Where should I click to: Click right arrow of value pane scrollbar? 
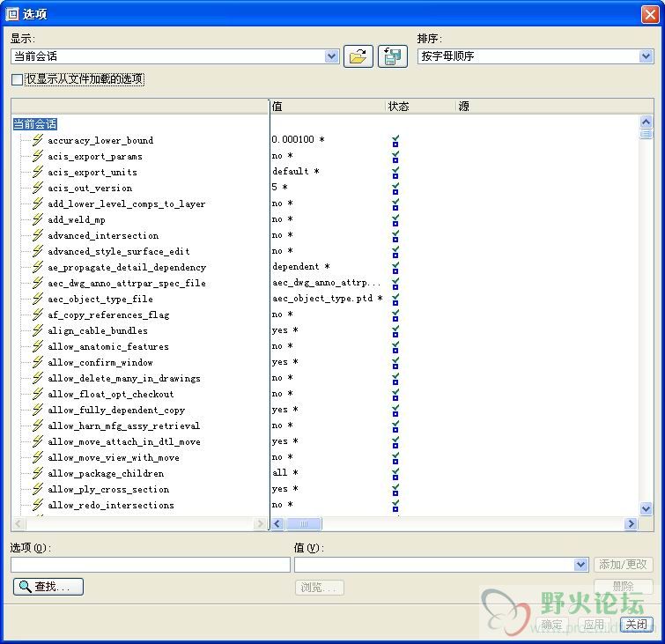click(x=631, y=524)
